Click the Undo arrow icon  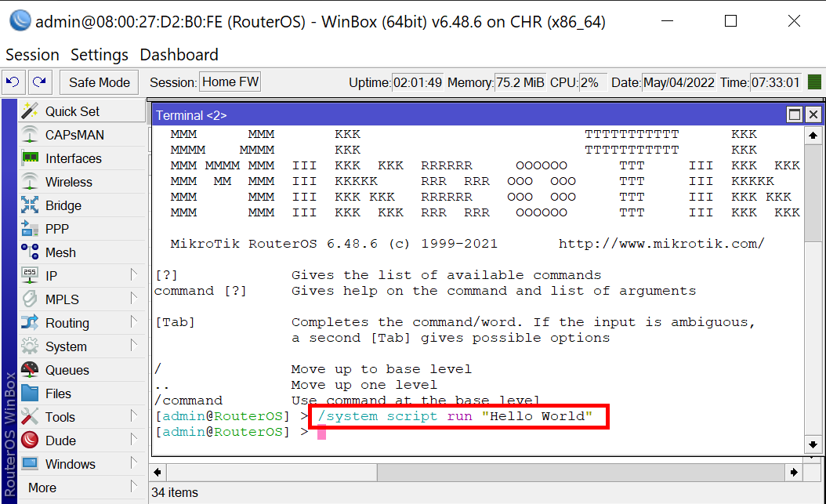coord(13,82)
